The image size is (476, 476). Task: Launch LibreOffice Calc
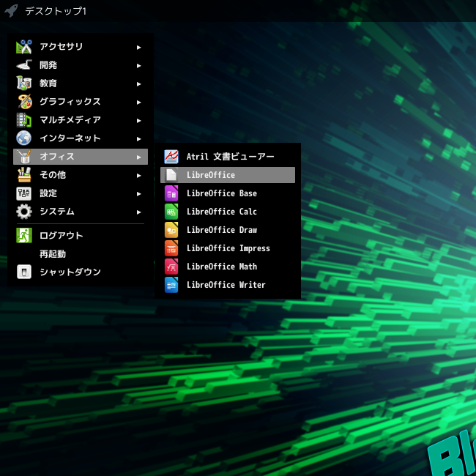click(x=228, y=212)
